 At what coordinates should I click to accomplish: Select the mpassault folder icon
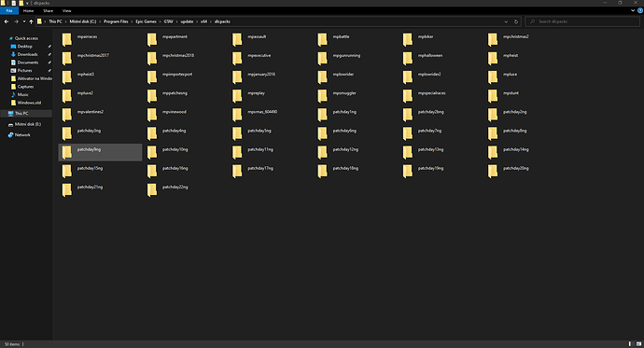pos(237,40)
